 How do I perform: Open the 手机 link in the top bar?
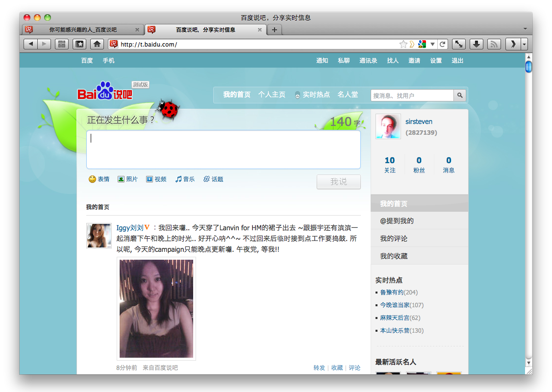(x=108, y=61)
